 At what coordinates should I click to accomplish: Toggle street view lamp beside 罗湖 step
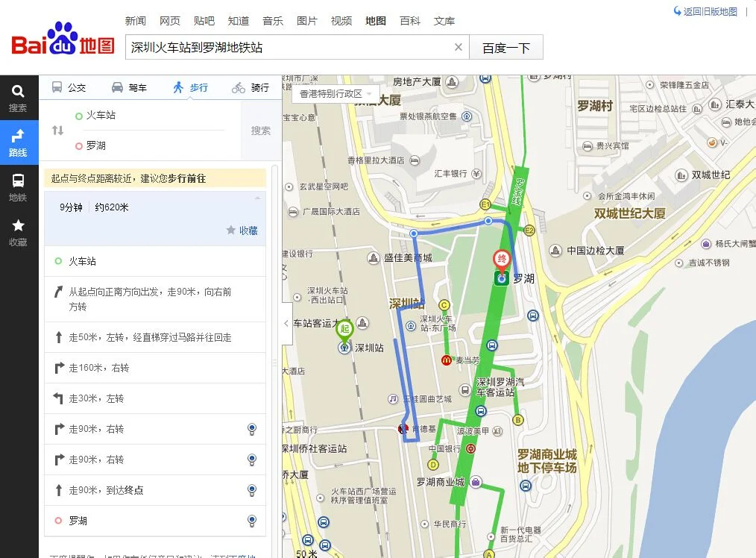pos(251,521)
